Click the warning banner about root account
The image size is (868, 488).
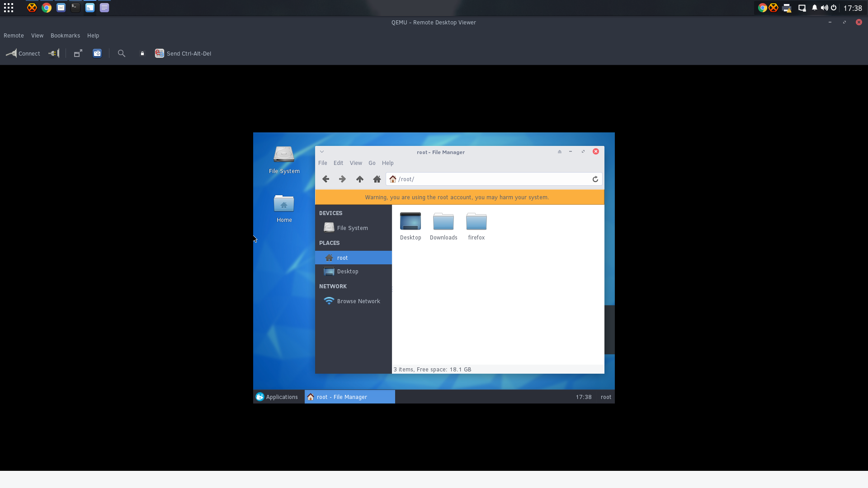point(459,197)
